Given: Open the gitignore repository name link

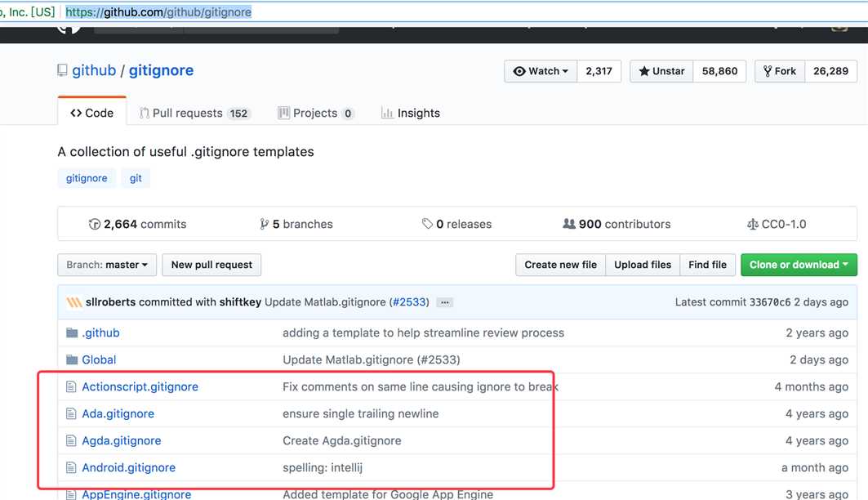Looking at the screenshot, I should tap(161, 70).
